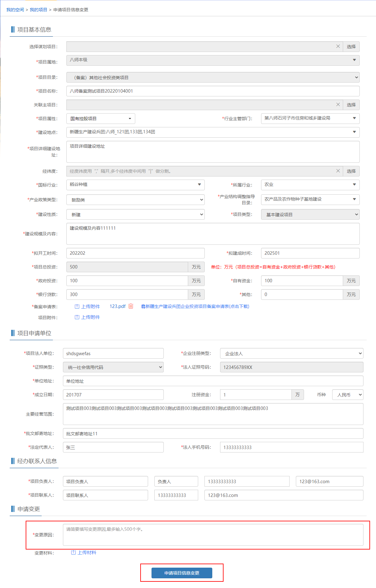Open the 123.pdf uploaded file

(x=117, y=306)
